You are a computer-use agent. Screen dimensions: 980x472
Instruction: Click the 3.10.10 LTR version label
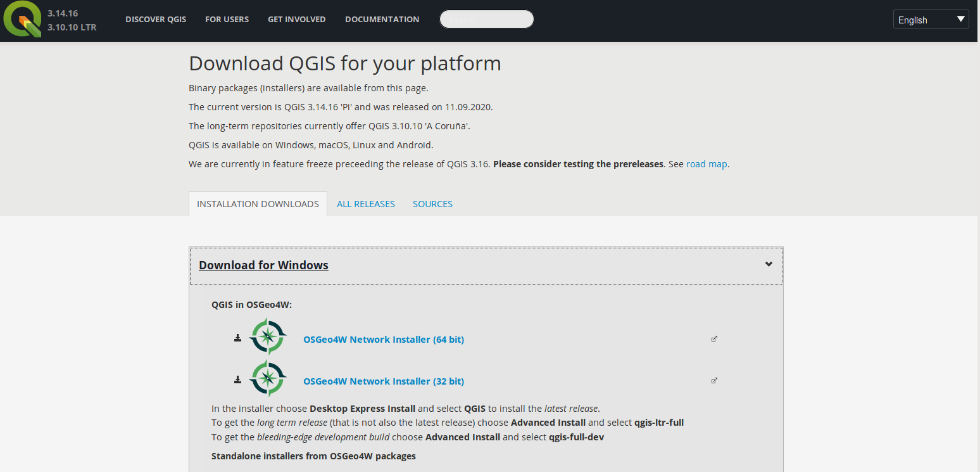[72, 27]
